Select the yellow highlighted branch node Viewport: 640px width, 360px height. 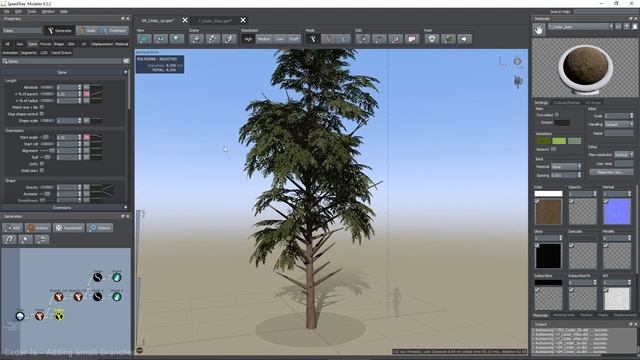[x=59, y=316]
